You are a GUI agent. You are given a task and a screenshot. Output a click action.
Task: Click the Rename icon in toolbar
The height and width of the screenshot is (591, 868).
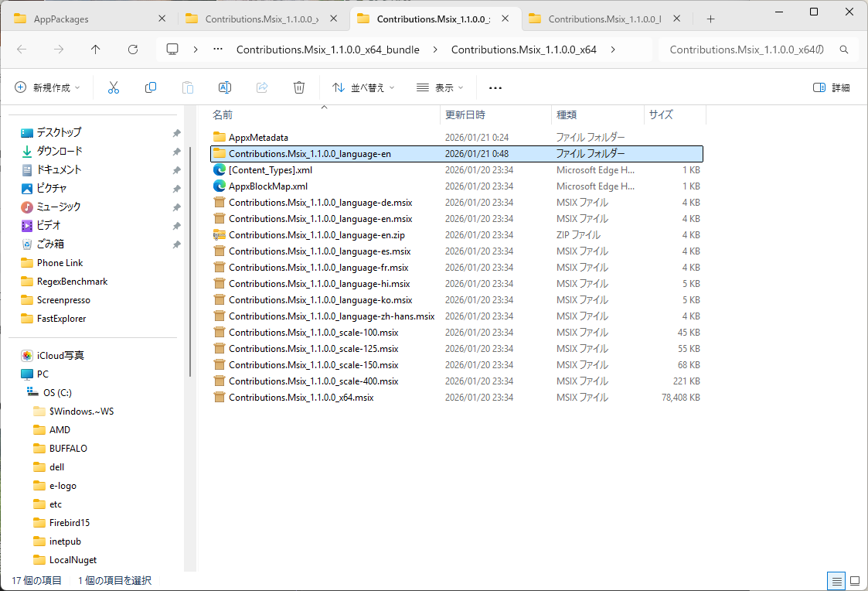click(225, 87)
